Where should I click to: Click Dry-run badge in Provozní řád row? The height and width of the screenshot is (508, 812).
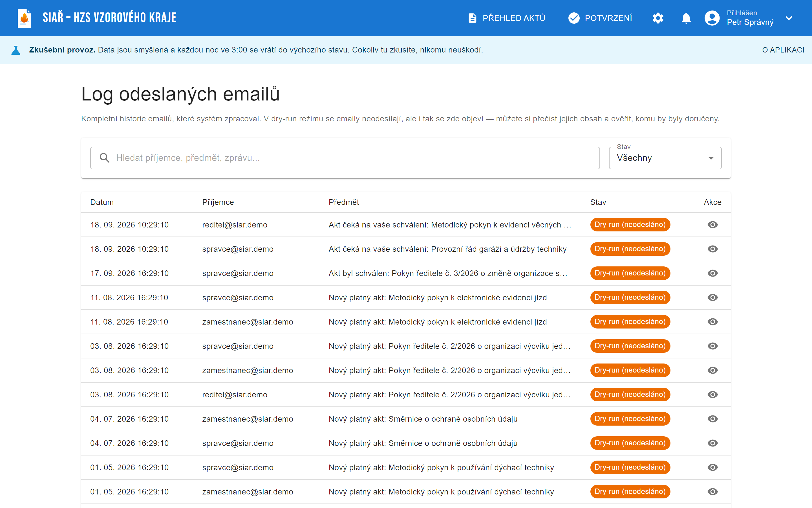[630, 249]
